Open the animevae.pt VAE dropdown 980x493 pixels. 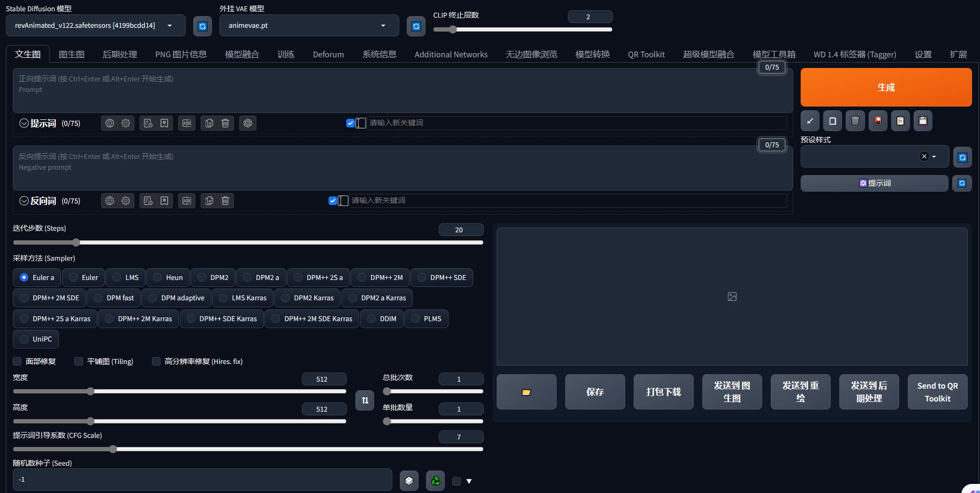(x=309, y=26)
